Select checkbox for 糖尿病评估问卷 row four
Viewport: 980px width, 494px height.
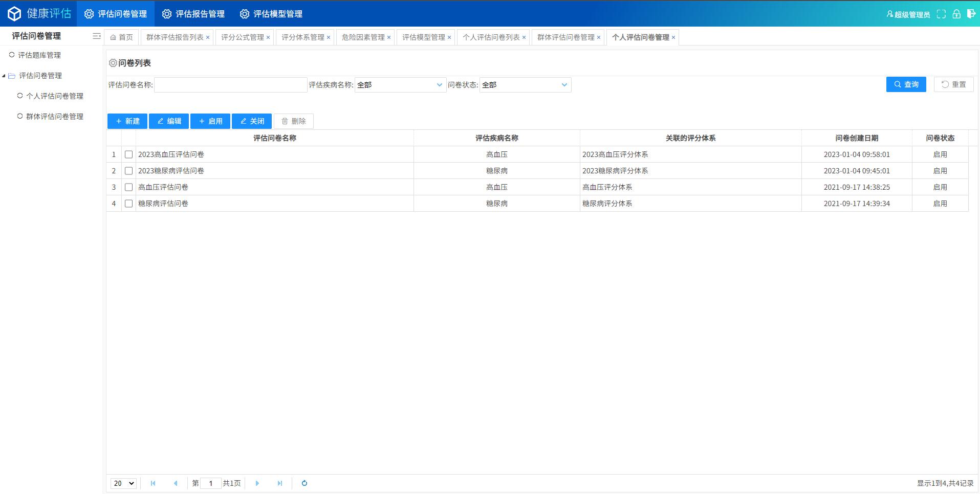coord(129,204)
